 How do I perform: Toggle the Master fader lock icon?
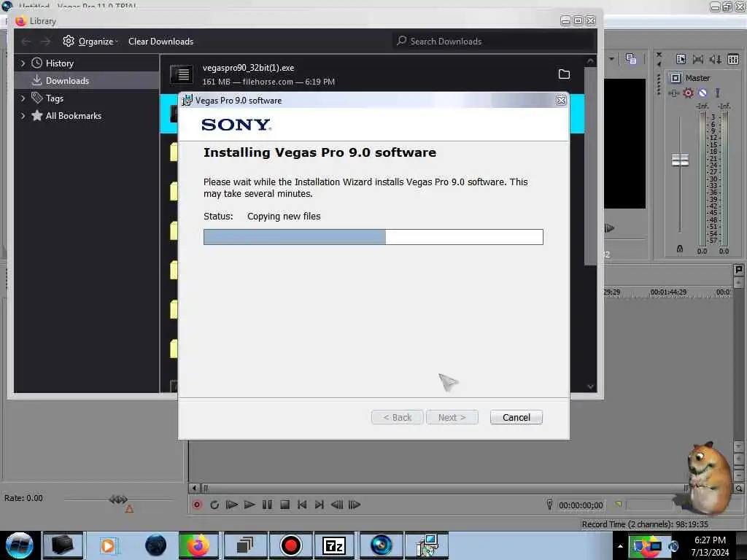[x=680, y=249]
